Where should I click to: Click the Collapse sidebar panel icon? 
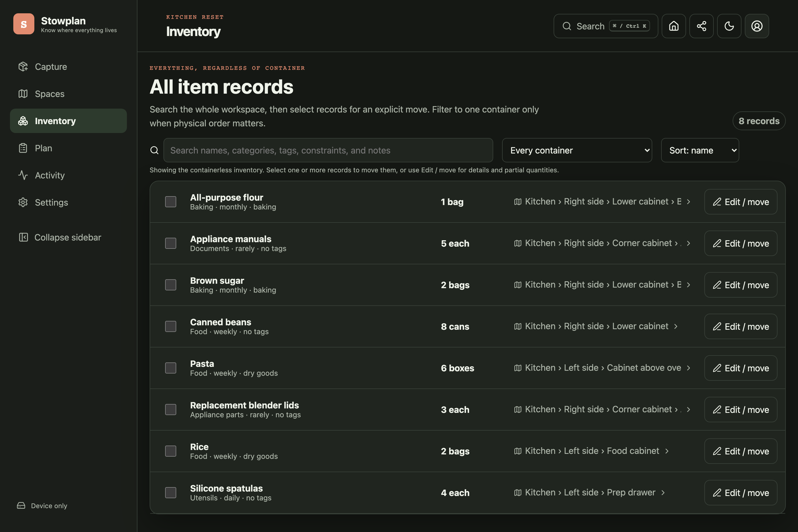[23, 237]
